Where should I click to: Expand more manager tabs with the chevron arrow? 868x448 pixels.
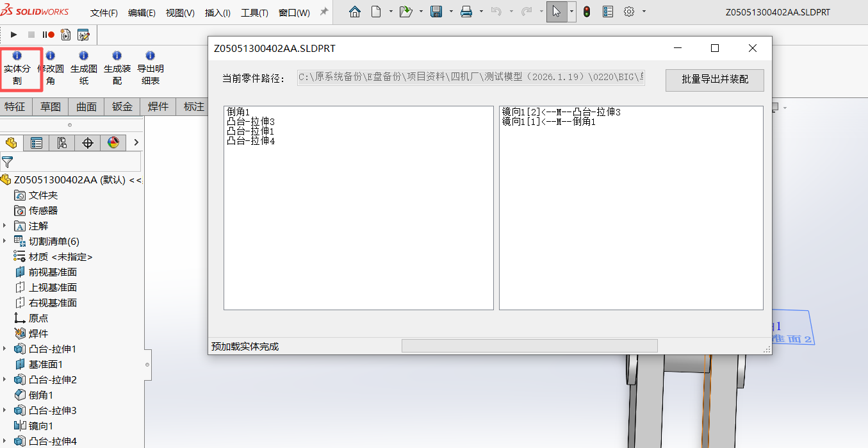tap(136, 142)
